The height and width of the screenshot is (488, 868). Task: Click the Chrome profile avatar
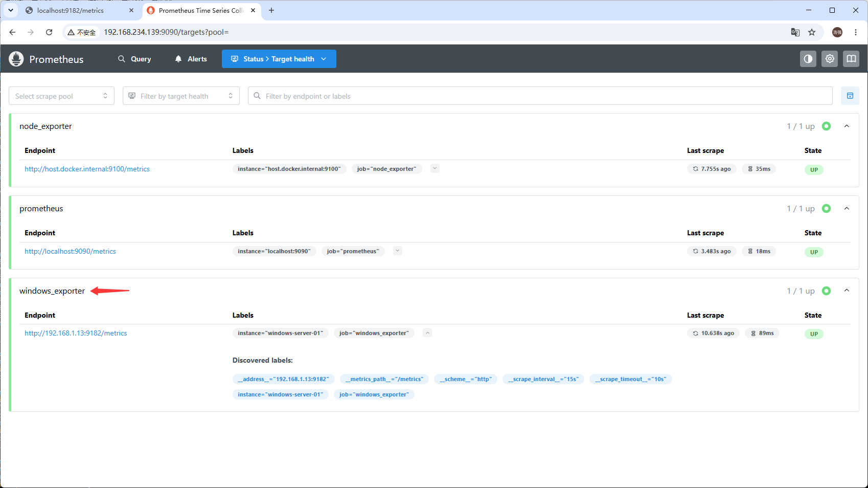837,32
